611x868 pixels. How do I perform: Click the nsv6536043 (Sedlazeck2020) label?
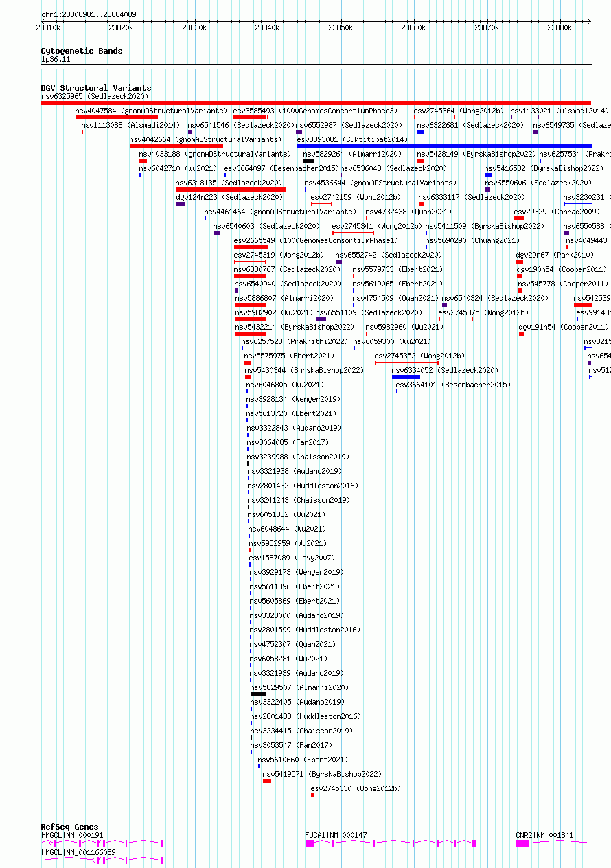point(393,168)
